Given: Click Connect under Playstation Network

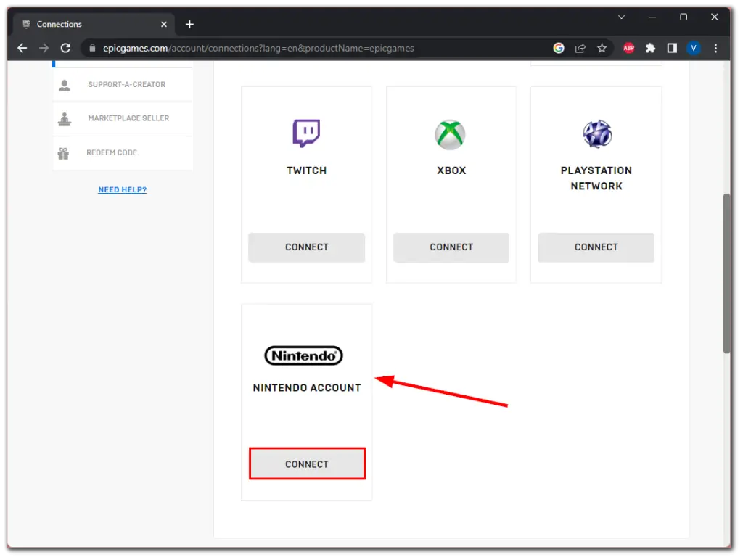Looking at the screenshot, I should [x=596, y=247].
